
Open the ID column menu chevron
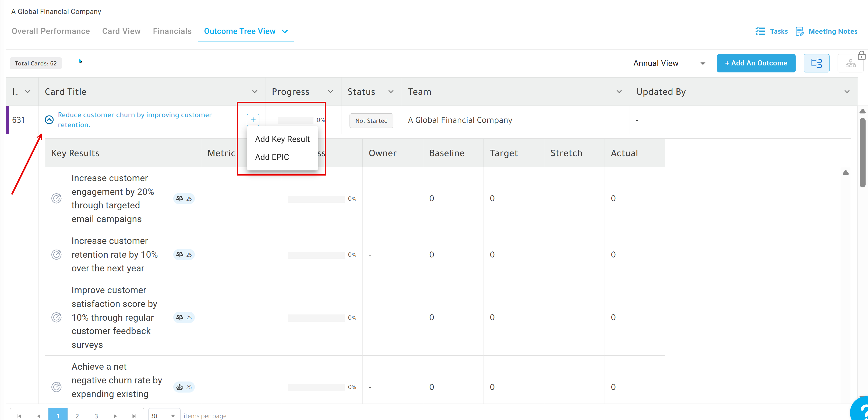tap(28, 92)
